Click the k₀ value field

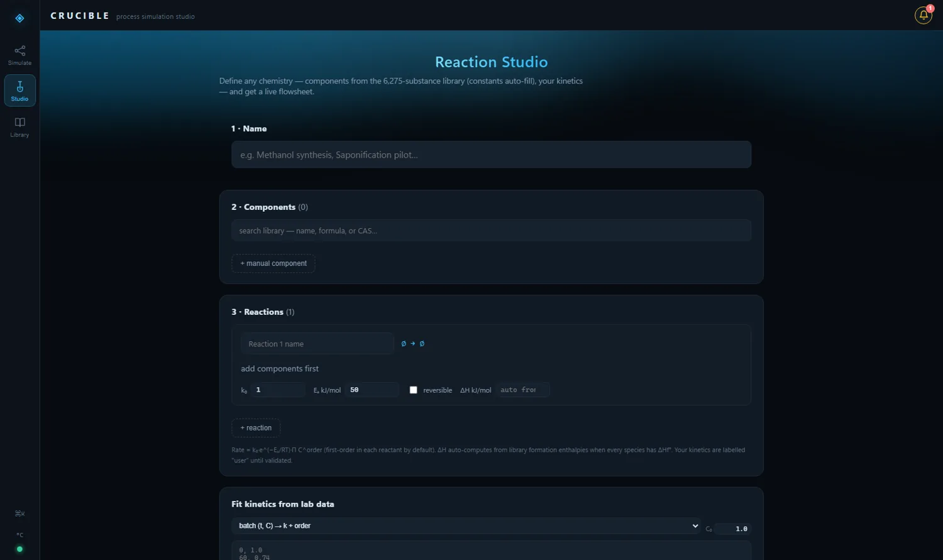click(278, 390)
